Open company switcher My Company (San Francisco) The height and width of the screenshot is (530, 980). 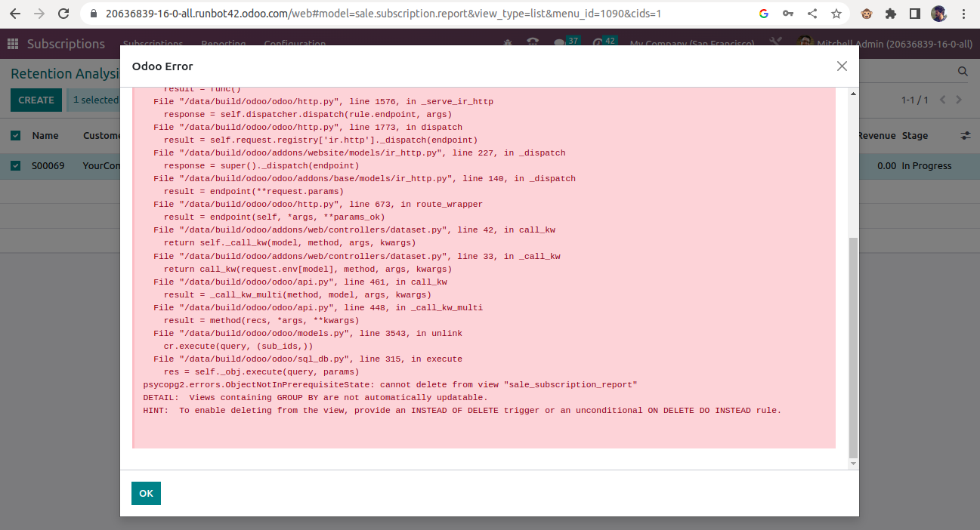coord(692,44)
